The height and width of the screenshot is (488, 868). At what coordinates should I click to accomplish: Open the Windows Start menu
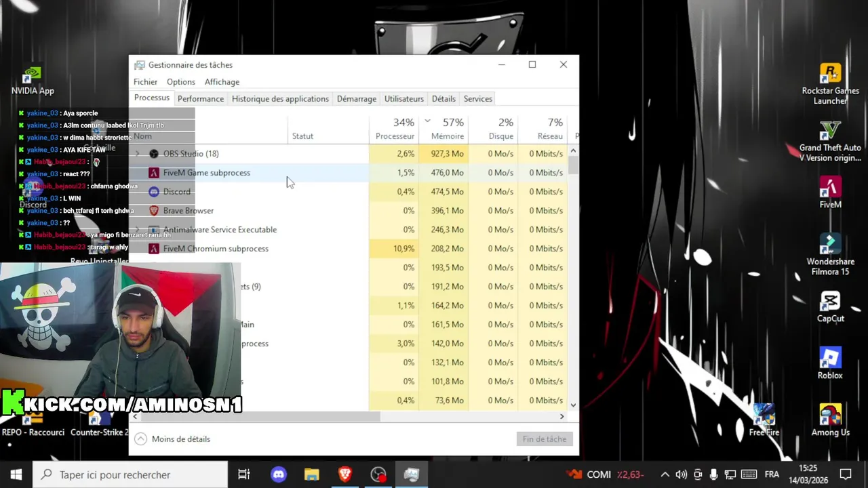16,474
